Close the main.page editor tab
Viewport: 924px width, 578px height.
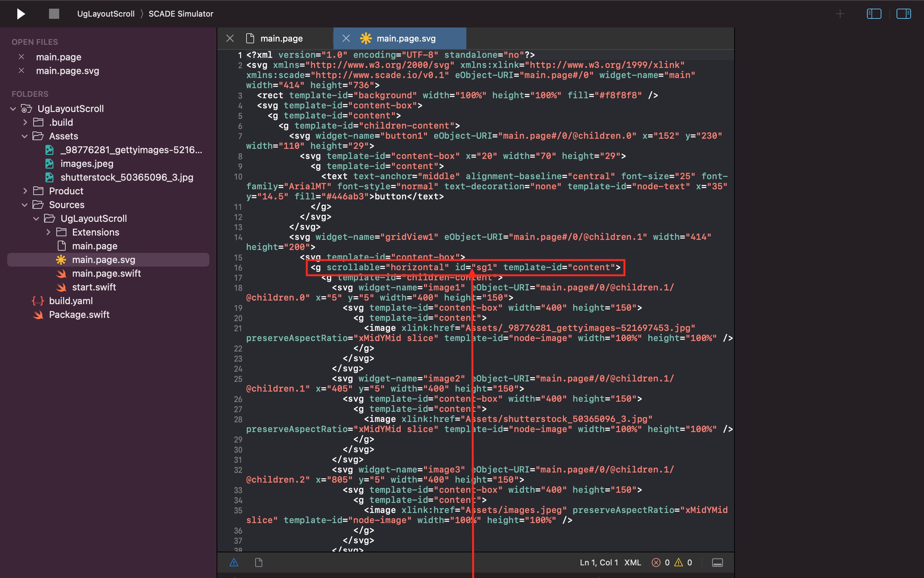coord(230,38)
